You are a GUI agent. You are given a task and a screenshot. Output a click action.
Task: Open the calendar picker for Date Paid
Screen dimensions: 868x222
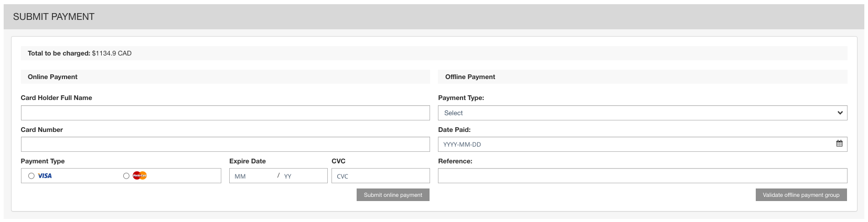(839, 143)
